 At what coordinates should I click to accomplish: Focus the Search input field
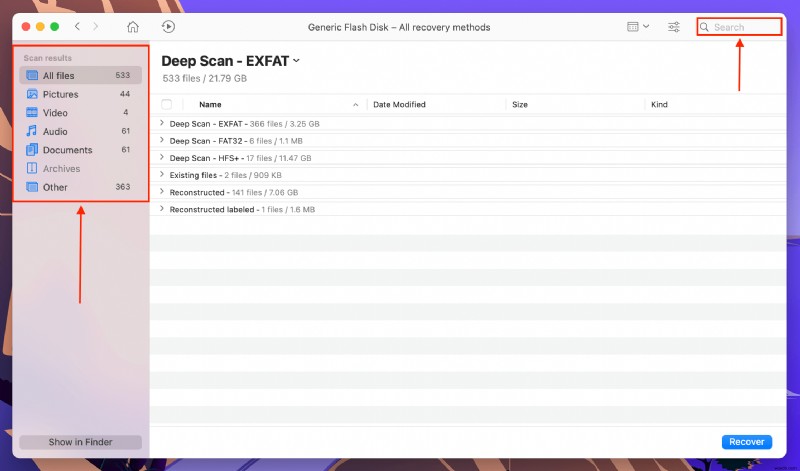(x=739, y=27)
